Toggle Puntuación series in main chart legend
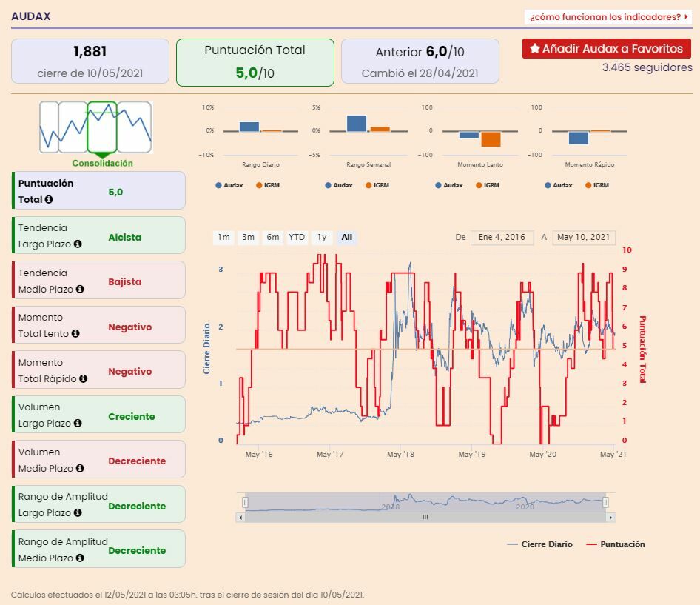 [616, 544]
